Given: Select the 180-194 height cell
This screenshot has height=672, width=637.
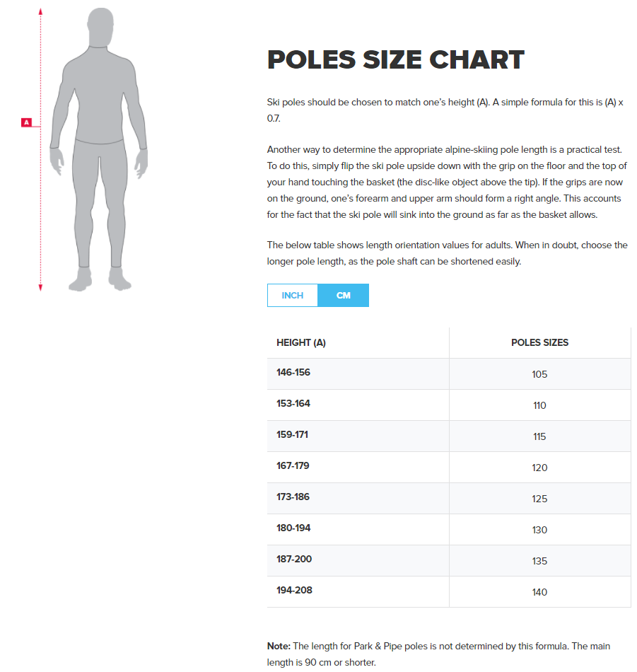Looking at the screenshot, I should tap(293, 528).
